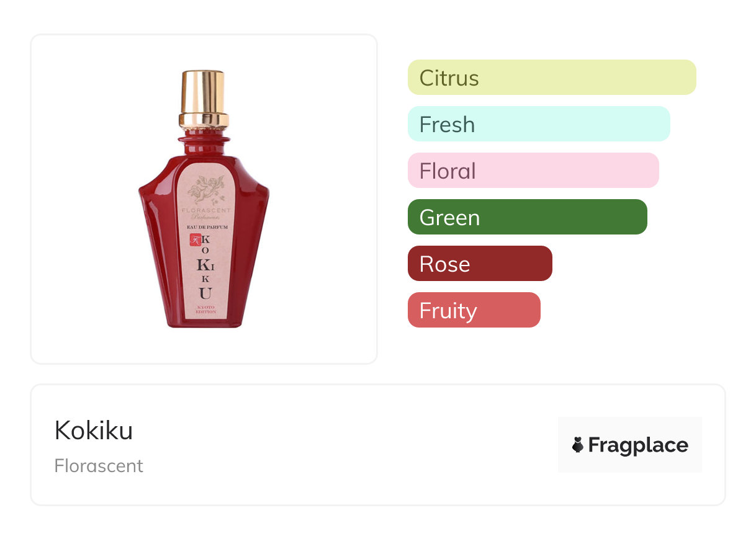Click the large letter K on label
Viewport: 756px width, 536px height.
click(x=202, y=265)
